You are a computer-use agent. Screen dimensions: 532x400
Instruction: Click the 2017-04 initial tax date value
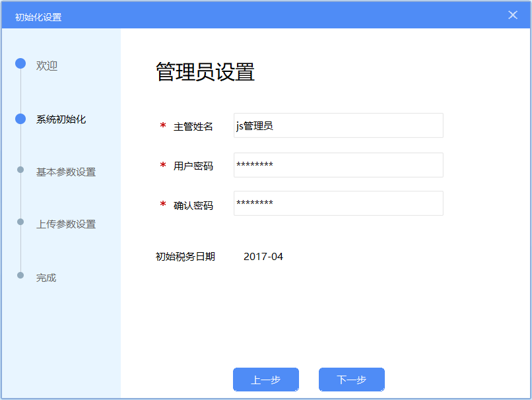263,257
